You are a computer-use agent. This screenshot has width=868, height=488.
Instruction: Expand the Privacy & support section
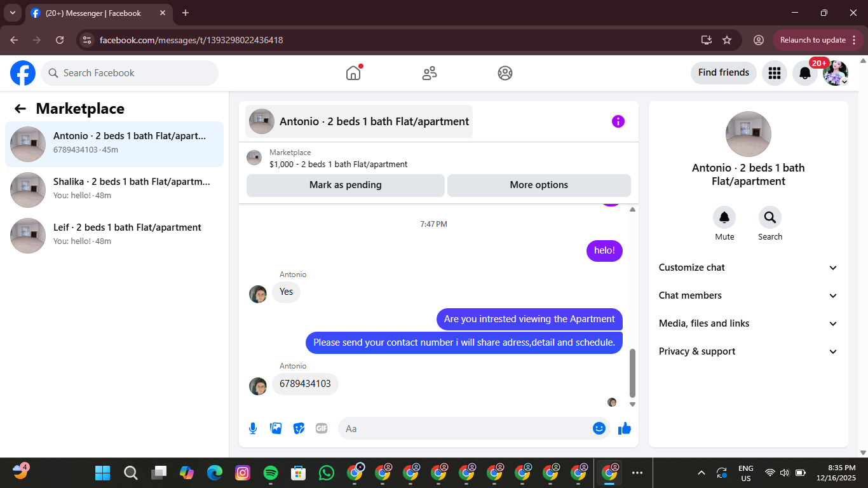pyautogui.click(x=749, y=351)
